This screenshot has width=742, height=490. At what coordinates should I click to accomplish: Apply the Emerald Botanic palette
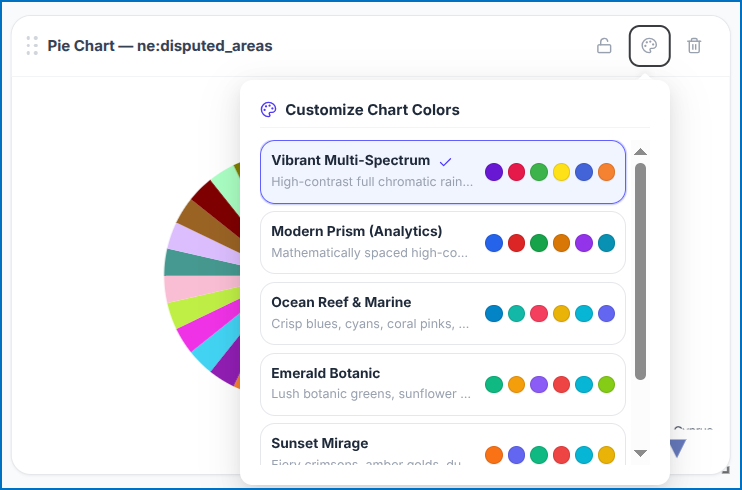pos(442,384)
